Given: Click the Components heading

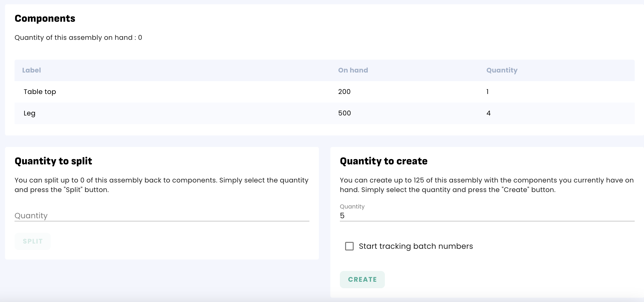Looking at the screenshot, I should (45, 19).
